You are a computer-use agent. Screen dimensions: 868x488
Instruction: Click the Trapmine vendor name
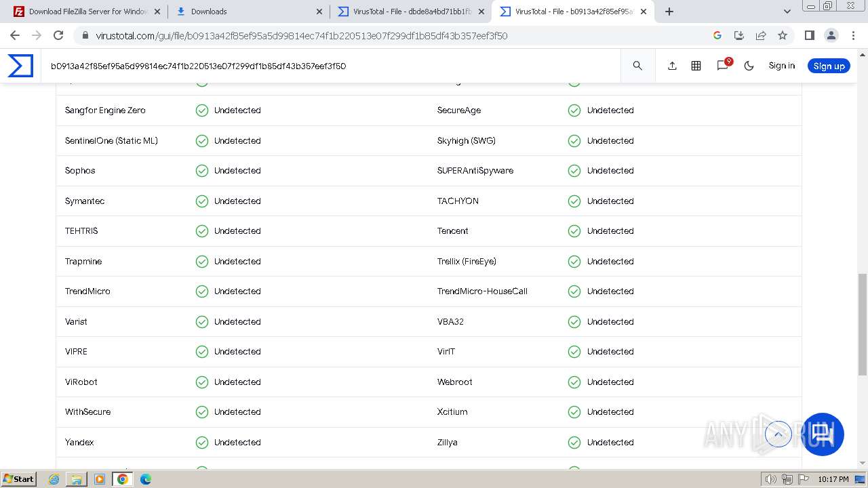(x=83, y=262)
